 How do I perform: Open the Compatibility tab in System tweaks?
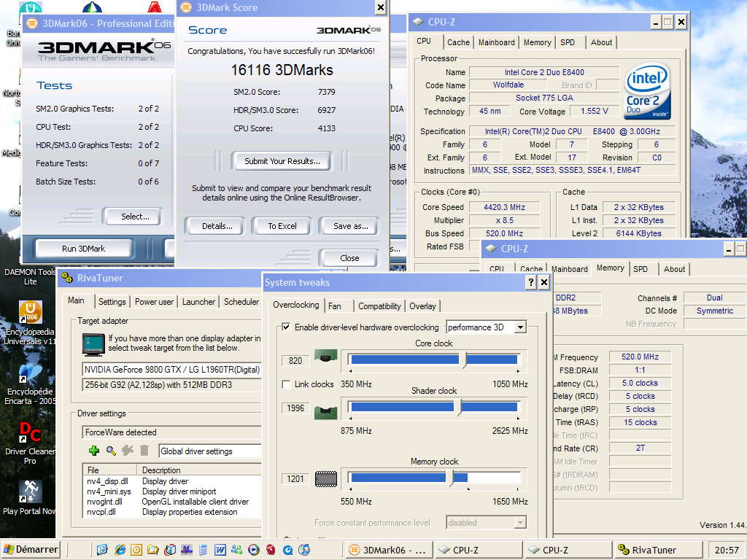pyautogui.click(x=379, y=306)
